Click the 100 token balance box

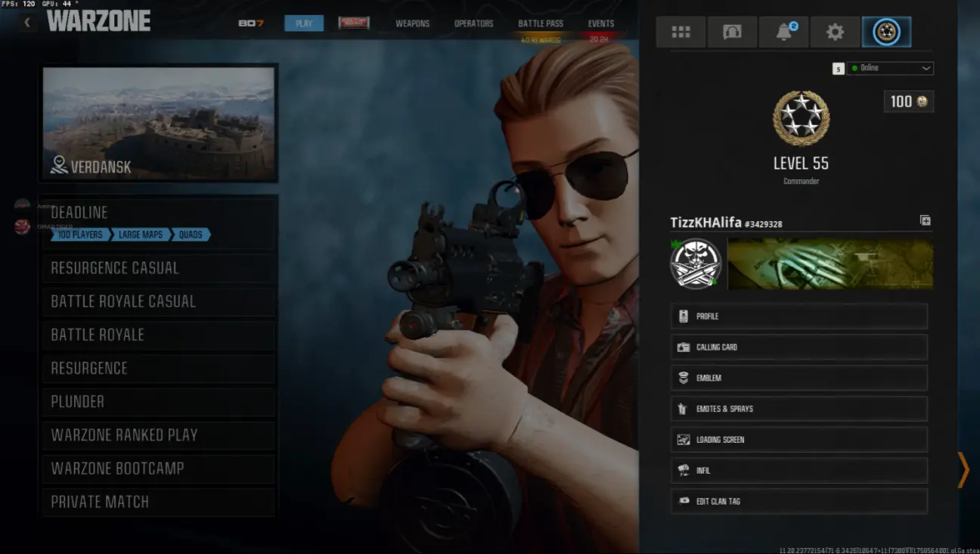[908, 101]
